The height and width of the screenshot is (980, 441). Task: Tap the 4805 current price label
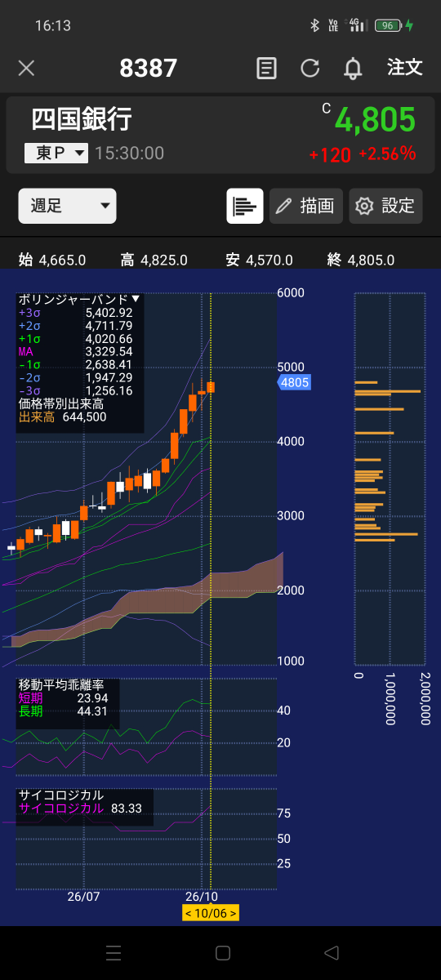[294, 381]
